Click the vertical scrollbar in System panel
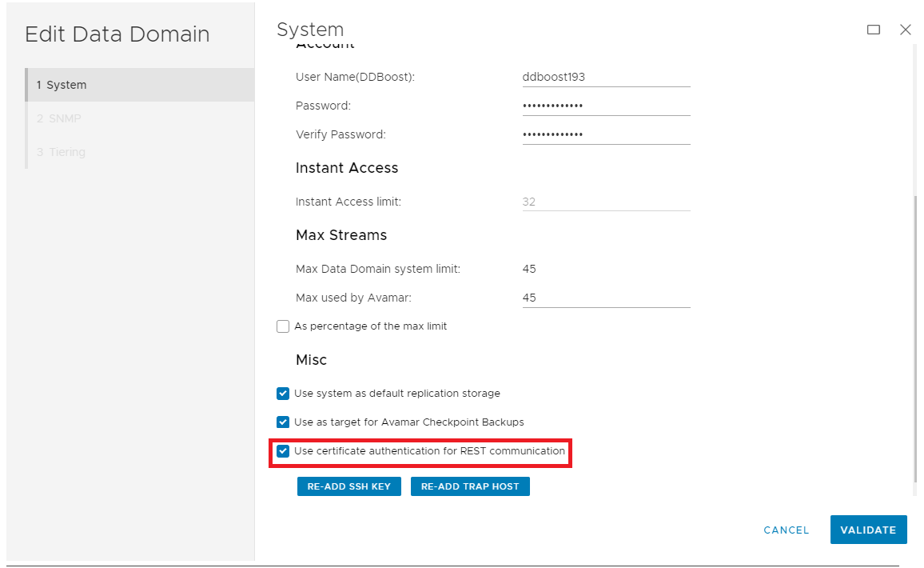 pyautogui.click(x=916, y=336)
